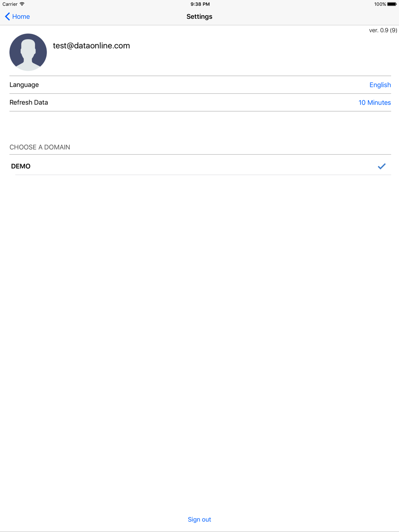Change the 10 Minutes refresh interval
This screenshot has height=532, width=399.
pos(374,102)
